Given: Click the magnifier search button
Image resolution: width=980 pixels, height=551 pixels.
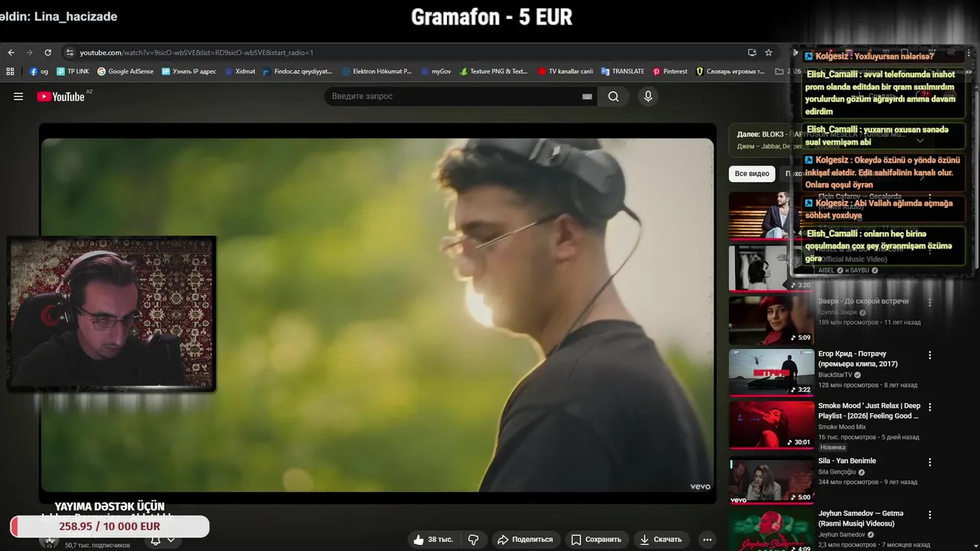Looking at the screenshot, I should click(x=613, y=96).
